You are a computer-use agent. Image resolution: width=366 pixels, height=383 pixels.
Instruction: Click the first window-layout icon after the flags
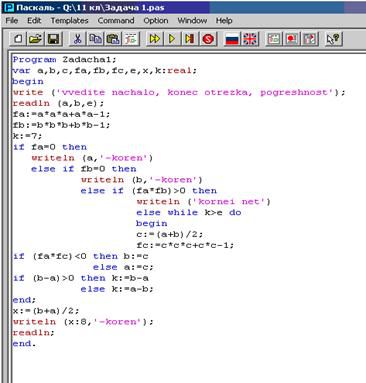click(273, 39)
